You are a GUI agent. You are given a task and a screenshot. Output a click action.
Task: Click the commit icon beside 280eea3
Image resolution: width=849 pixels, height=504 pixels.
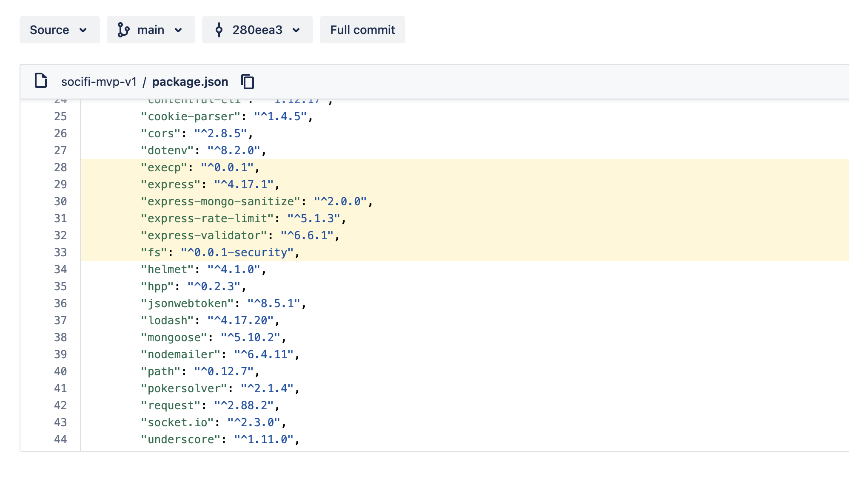click(x=219, y=30)
